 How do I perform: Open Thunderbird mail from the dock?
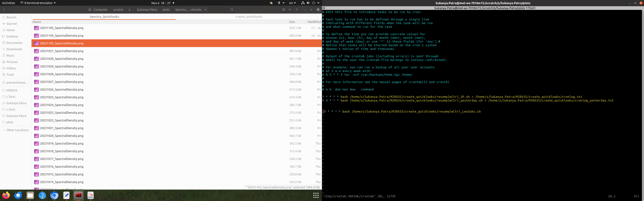tap(18, 195)
